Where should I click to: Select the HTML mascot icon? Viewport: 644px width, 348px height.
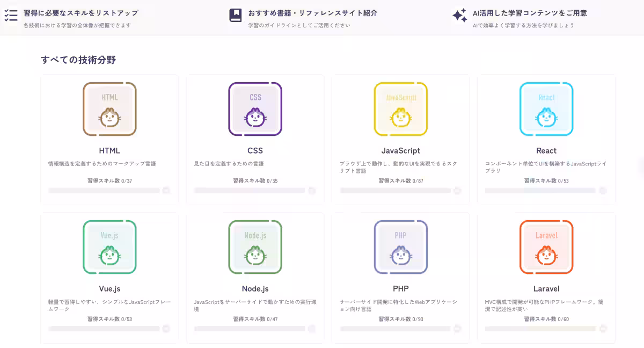click(109, 110)
